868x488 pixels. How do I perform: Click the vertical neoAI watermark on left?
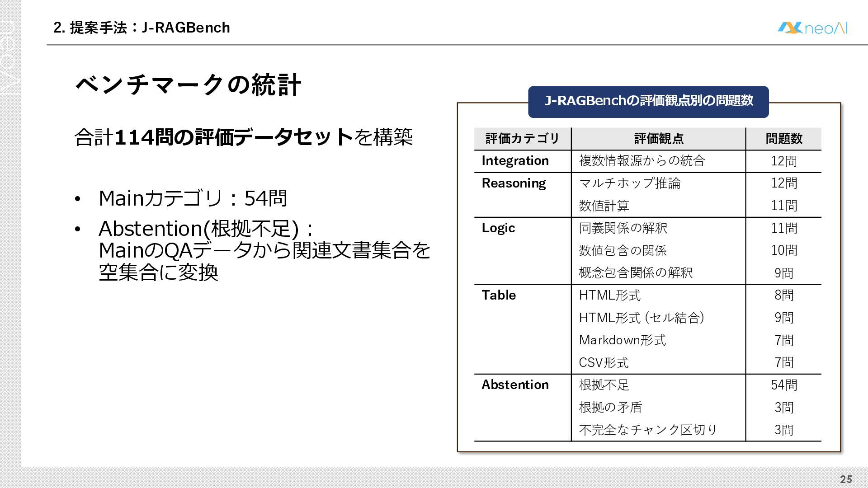click(x=10, y=56)
